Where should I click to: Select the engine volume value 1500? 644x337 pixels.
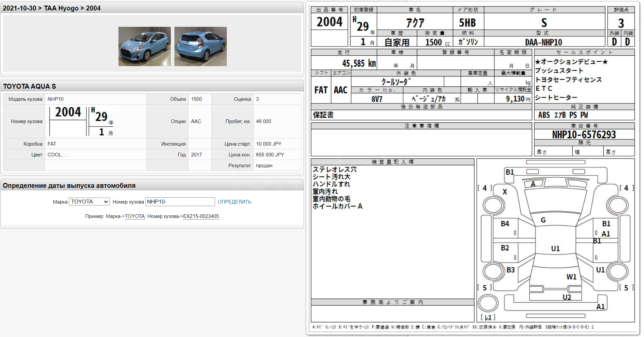196,99
